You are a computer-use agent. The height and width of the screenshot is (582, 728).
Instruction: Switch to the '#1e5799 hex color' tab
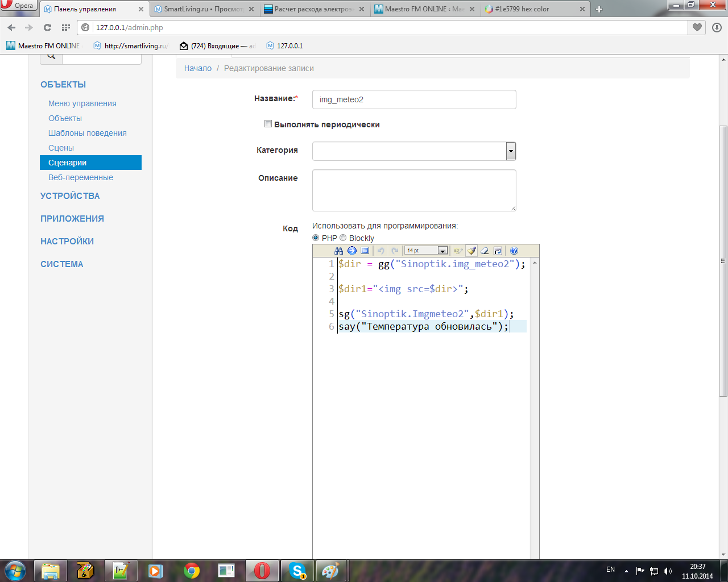tap(535, 9)
